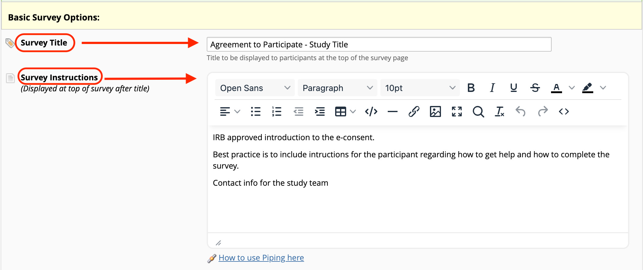Toggle Strikethrough formatting
The width and height of the screenshot is (644, 270).
535,88
